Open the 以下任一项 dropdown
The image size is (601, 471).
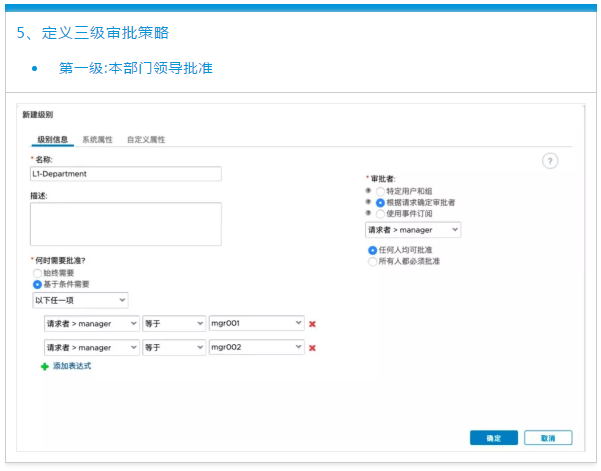coord(80,300)
